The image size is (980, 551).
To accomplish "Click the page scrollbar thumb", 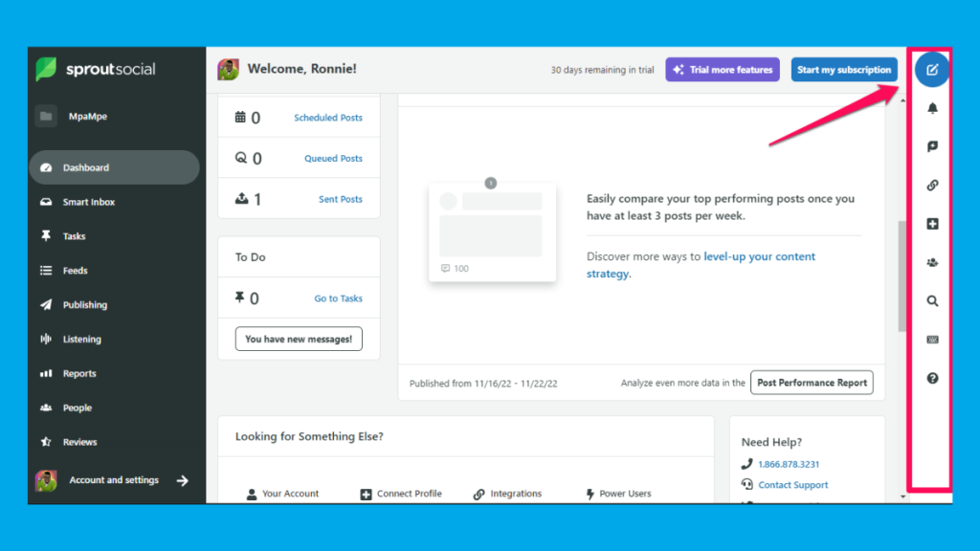I will point(902,276).
